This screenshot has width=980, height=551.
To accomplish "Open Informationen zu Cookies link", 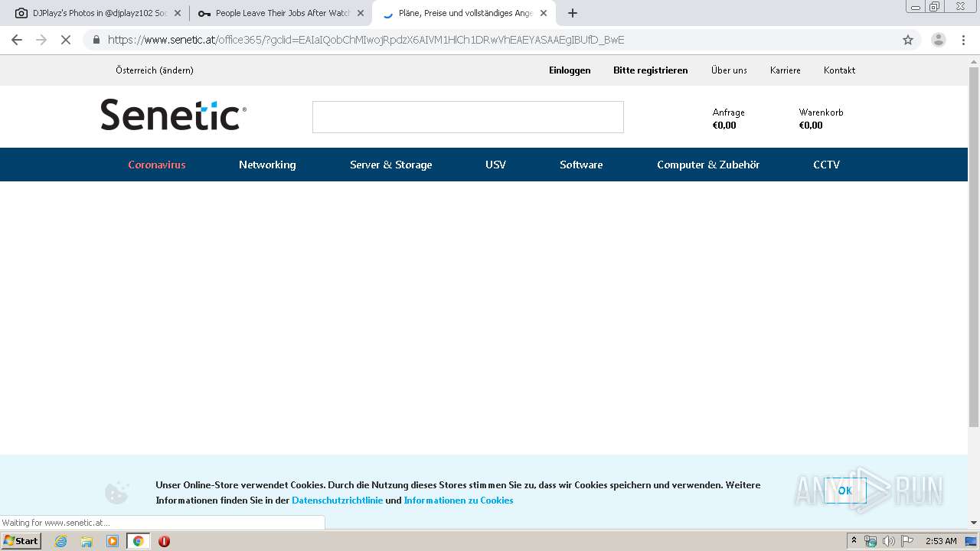I will point(459,500).
